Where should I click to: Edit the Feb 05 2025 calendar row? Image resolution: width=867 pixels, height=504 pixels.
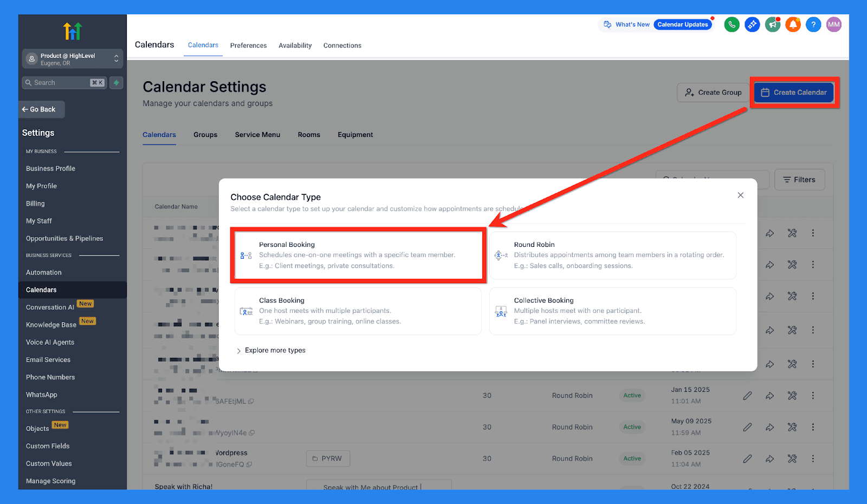[x=747, y=459]
